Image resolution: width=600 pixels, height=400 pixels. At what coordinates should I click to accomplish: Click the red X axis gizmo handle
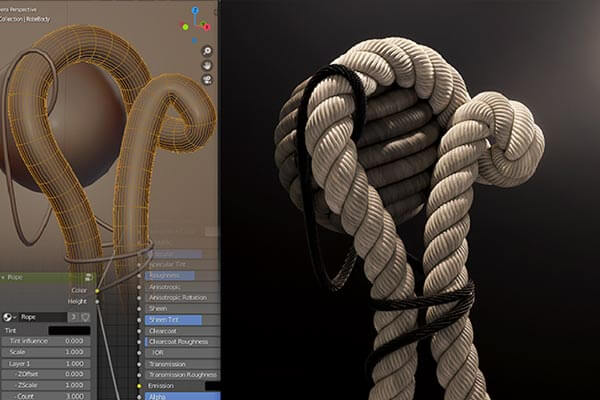tap(207, 27)
